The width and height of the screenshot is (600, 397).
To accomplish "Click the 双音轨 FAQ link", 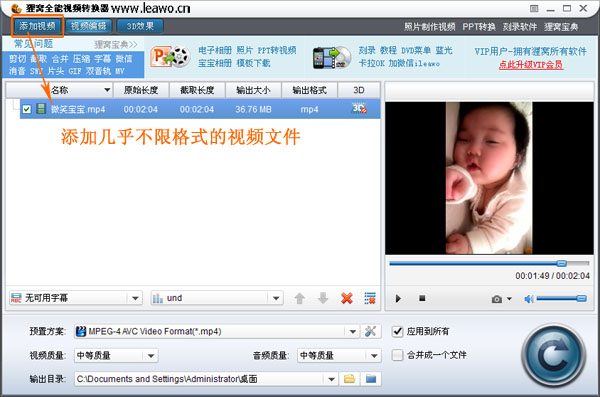I will [x=98, y=71].
